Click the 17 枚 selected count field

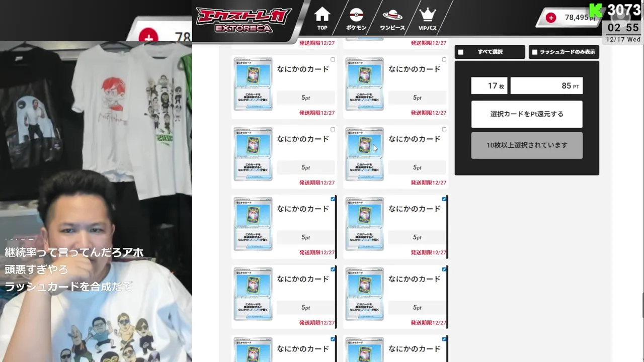pyautogui.click(x=490, y=85)
